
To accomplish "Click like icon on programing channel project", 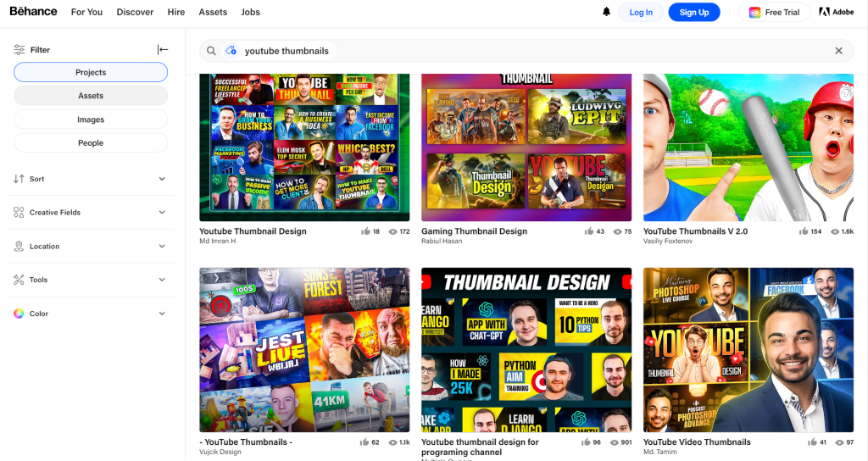I will [x=586, y=442].
